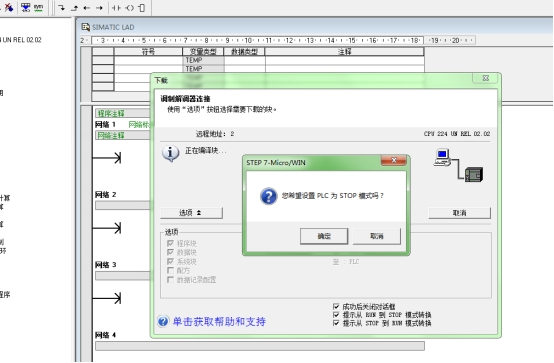The width and height of the screenshot is (554, 363).
Task: Click 取消 in the download dialog
Action: pyautogui.click(x=459, y=213)
